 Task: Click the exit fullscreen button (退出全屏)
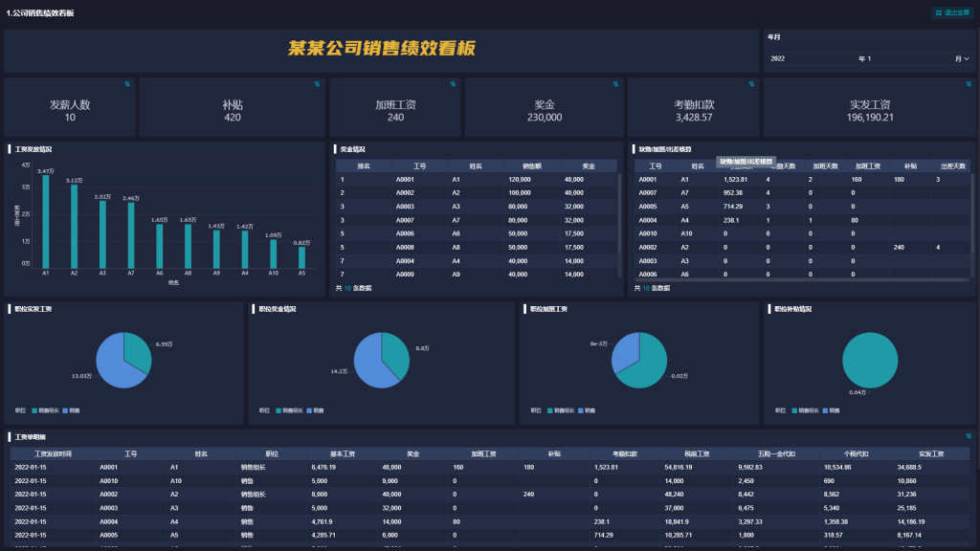pos(952,12)
